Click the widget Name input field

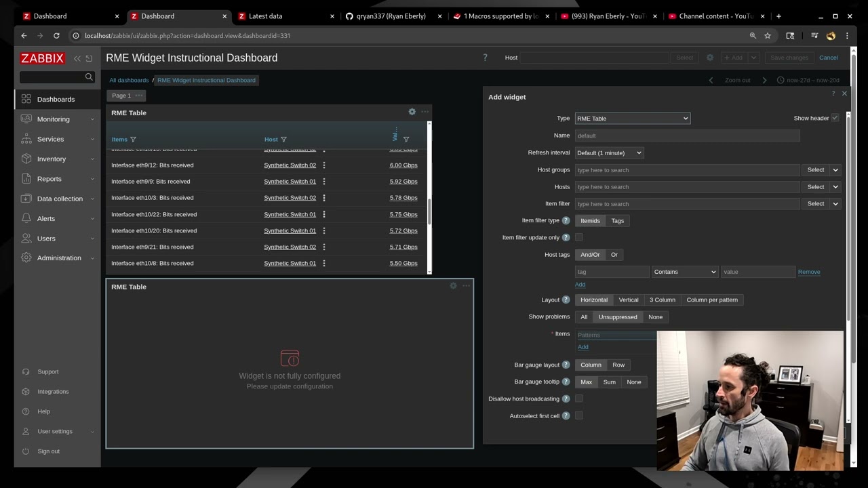tap(688, 136)
